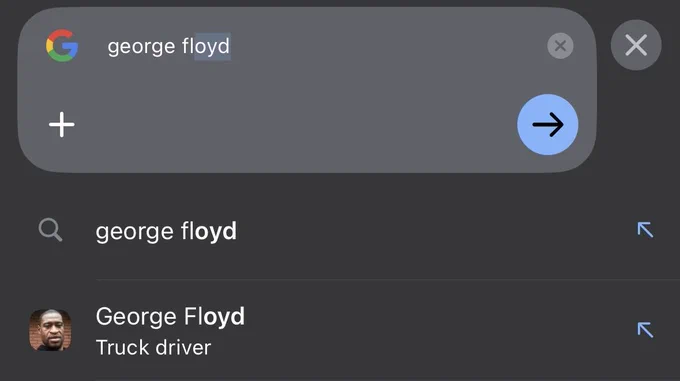Click the magnifier icon beside george floyd suggestion
Image resolution: width=680 pixels, height=381 pixels.
[50, 230]
